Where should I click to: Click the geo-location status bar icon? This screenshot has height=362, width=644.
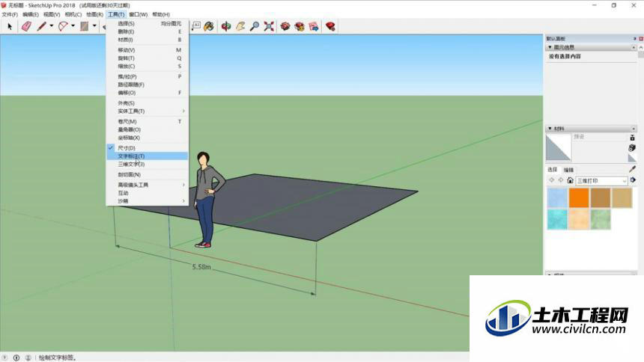pyautogui.click(x=5, y=358)
